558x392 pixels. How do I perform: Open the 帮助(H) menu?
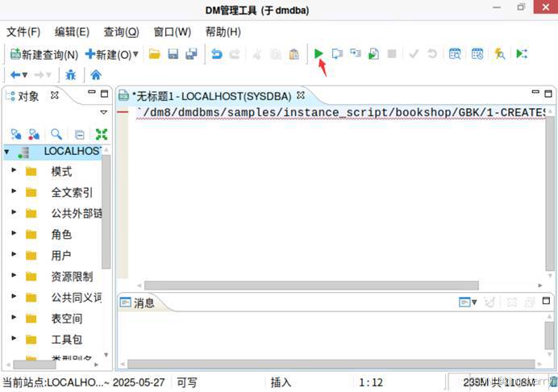pyautogui.click(x=223, y=32)
